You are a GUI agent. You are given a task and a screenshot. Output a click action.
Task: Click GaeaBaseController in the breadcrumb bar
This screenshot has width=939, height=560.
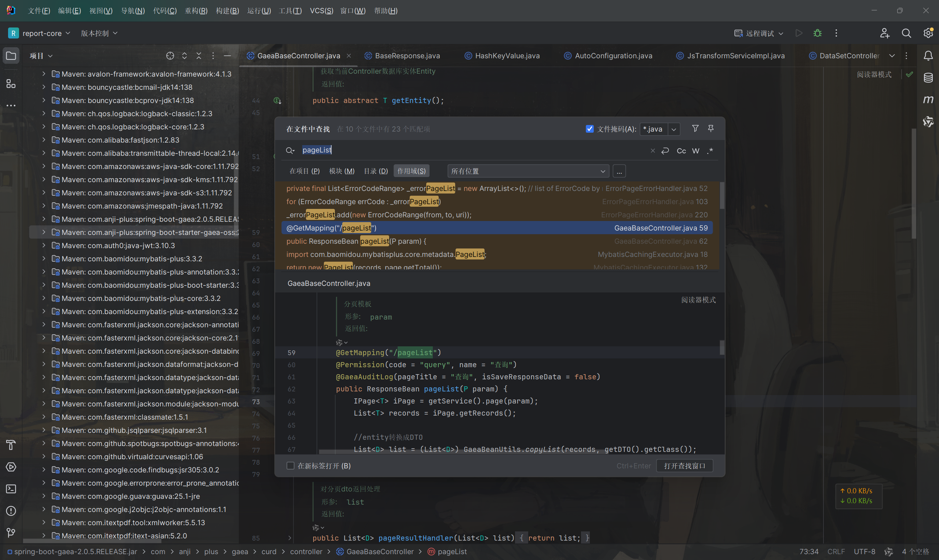click(x=380, y=551)
